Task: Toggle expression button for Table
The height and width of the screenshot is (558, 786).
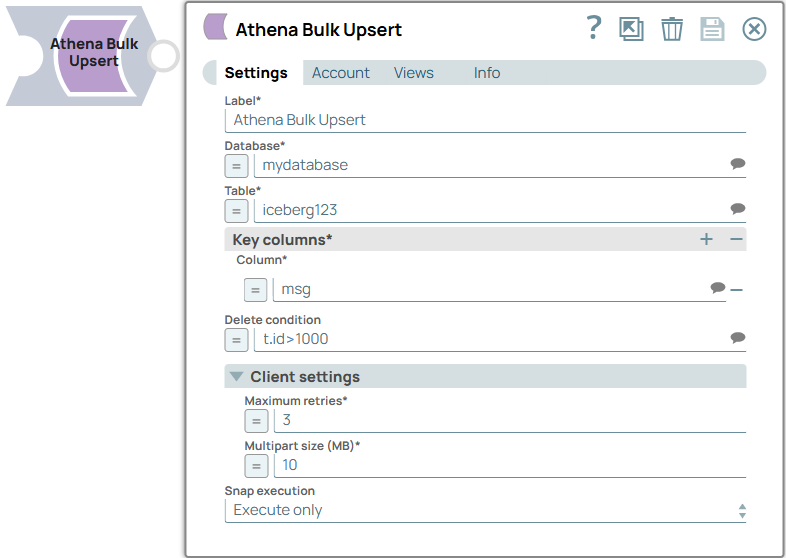Action: 236,211
